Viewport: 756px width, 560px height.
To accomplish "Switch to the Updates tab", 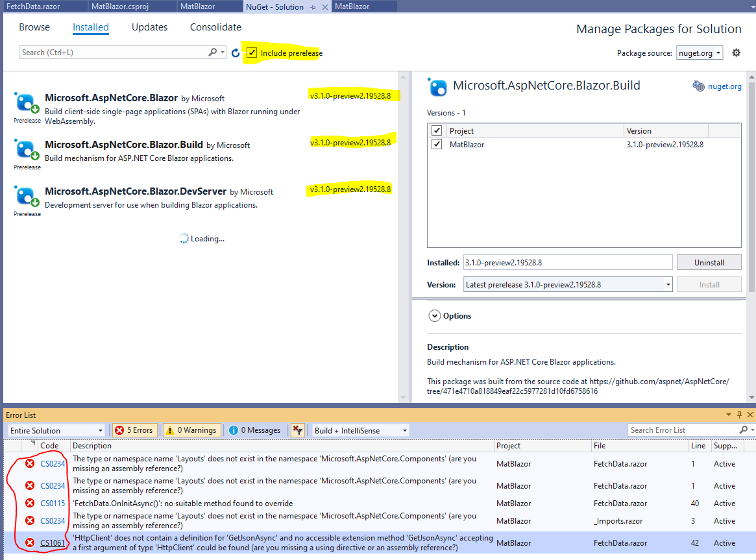I will (x=149, y=27).
